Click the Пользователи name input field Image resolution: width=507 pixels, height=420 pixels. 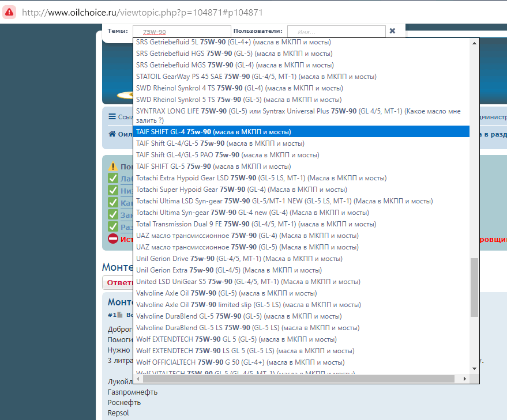click(336, 32)
